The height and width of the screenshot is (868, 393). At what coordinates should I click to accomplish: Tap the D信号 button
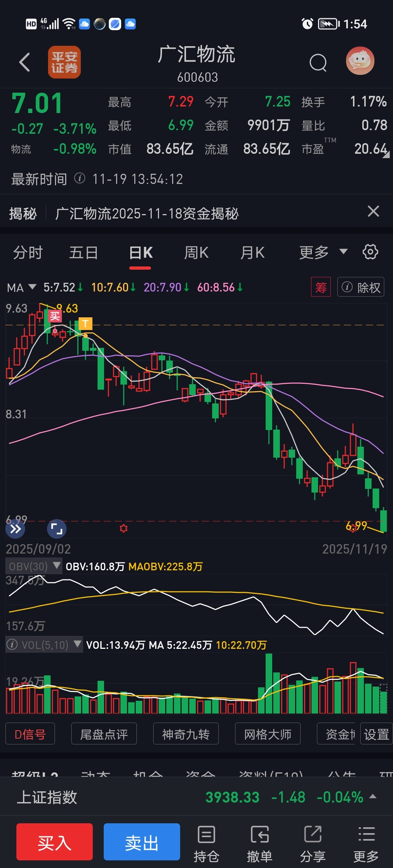coord(30,734)
